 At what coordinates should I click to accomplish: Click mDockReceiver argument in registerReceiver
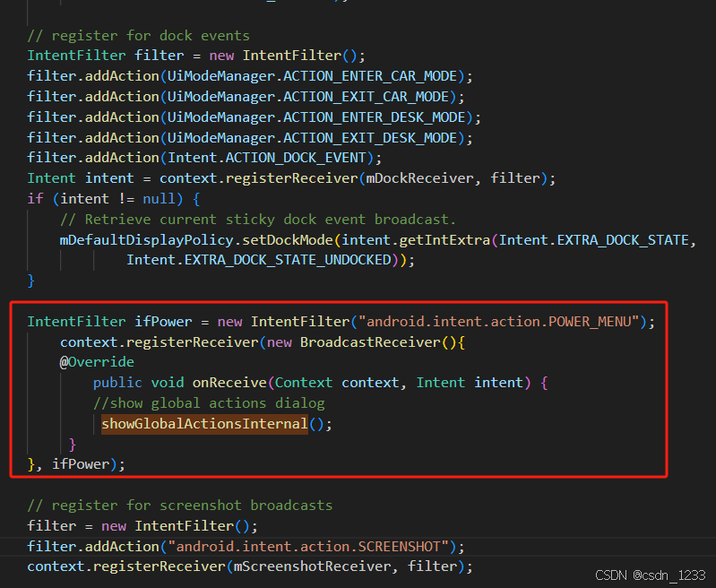pyautogui.click(x=419, y=178)
